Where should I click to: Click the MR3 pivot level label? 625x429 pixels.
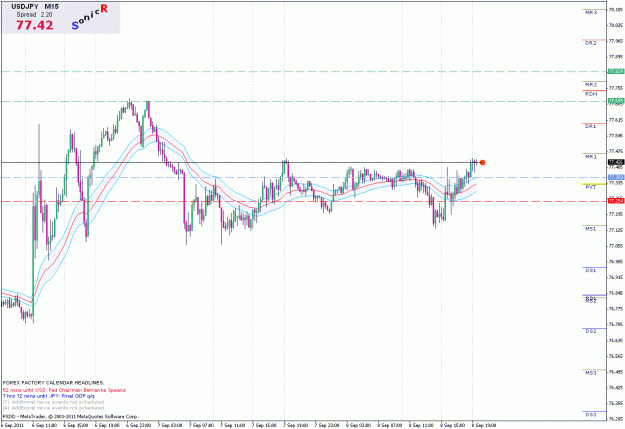click(x=591, y=13)
